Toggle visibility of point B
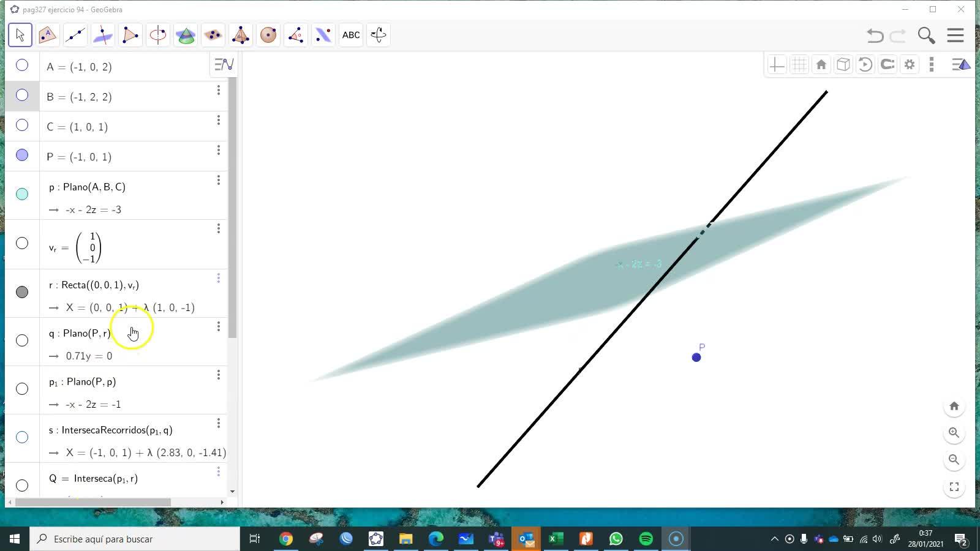980x551 pixels. [22, 95]
